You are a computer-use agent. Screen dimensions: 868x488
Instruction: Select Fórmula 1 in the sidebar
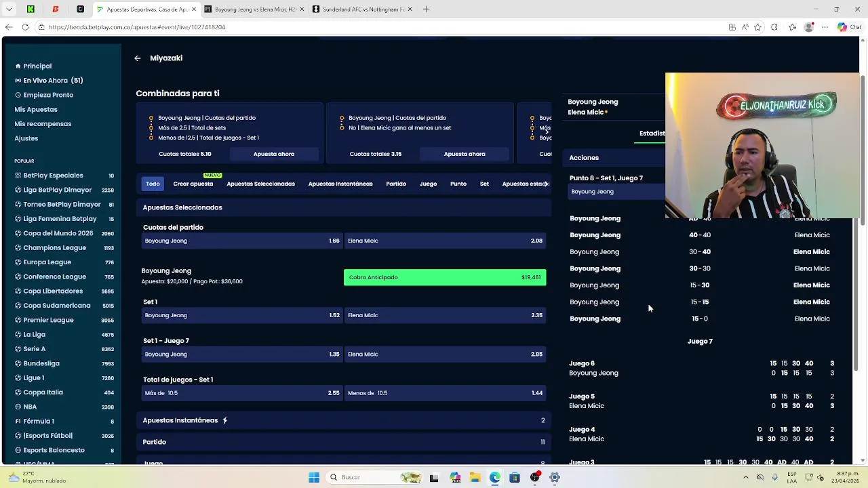(64, 422)
